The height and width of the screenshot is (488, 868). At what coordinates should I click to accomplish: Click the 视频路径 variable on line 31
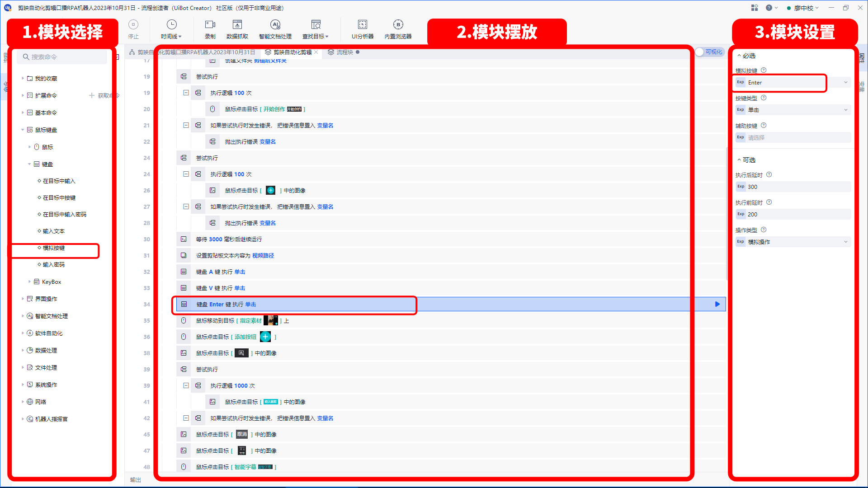coord(263,255)
